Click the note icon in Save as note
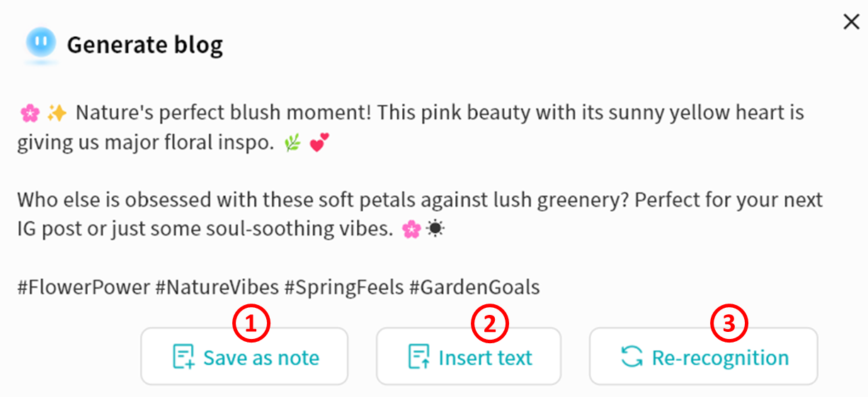 [184, 357]
